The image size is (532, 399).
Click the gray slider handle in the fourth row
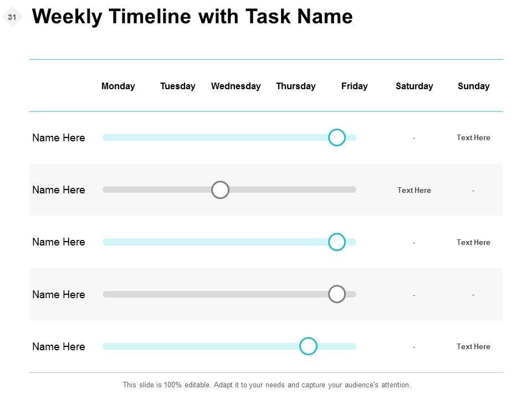click(337, 294)
